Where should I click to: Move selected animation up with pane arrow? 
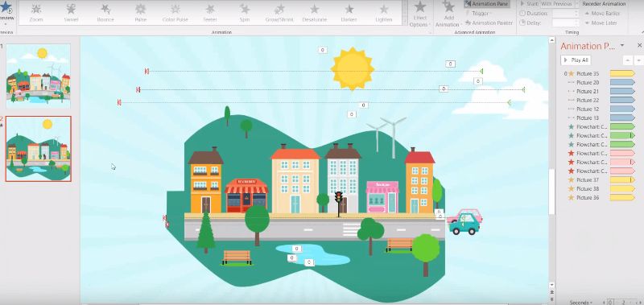click(628, 60)
